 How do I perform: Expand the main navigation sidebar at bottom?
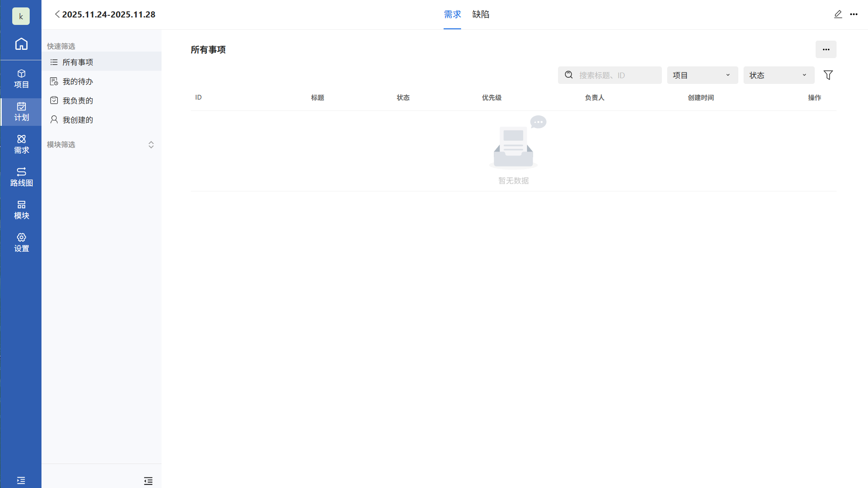(21, 481)
